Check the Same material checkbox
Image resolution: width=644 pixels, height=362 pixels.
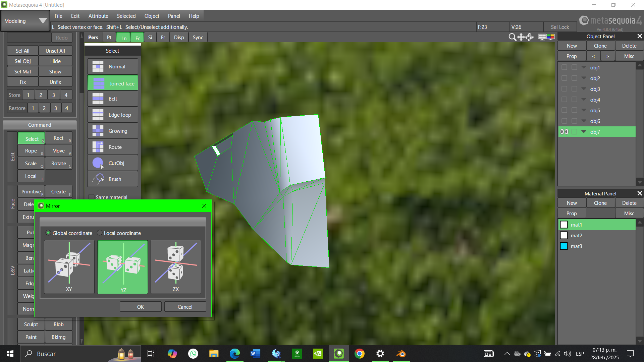pyautogui.click(x=91, y=197)
